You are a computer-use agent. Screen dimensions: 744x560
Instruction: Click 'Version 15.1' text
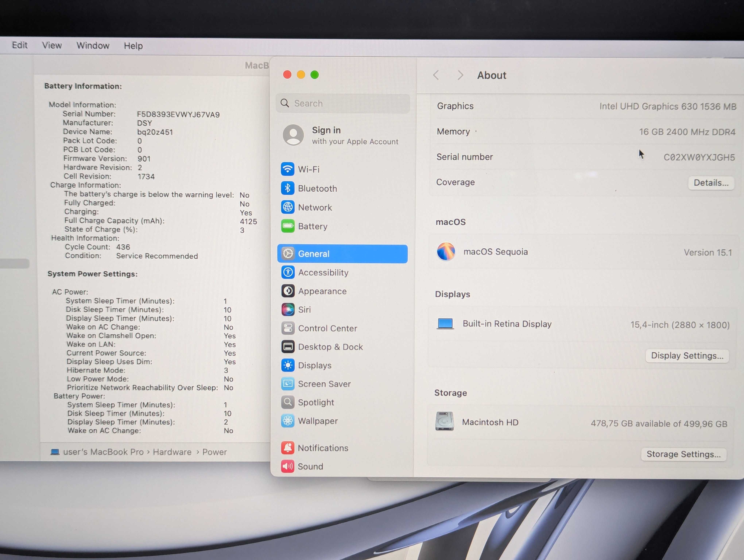click(x=708, y=252)
